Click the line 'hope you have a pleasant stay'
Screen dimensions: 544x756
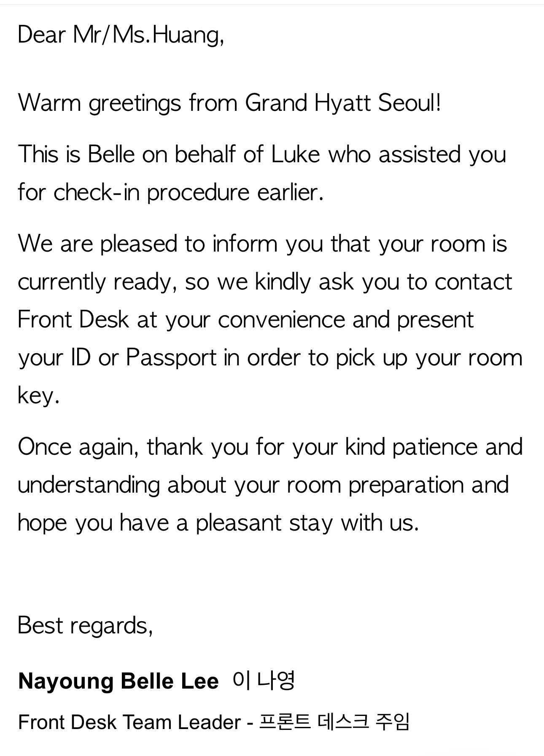[175, 523]
